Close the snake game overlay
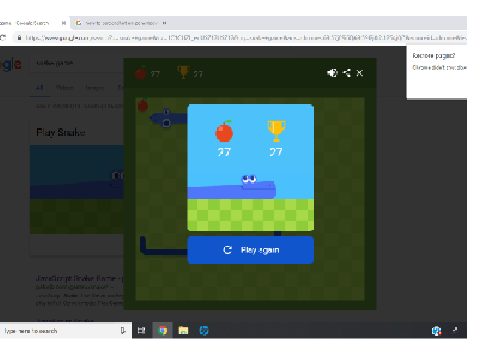Viewport: 480px width, 360px height. pyautogui.click(x=360, y=73)
